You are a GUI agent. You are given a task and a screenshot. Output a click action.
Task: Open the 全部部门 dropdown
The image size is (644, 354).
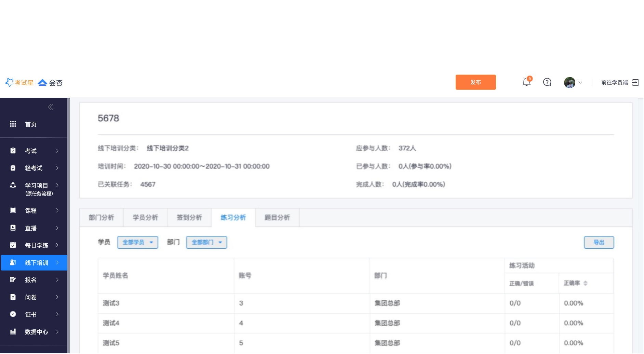click(x=206, y=242)
